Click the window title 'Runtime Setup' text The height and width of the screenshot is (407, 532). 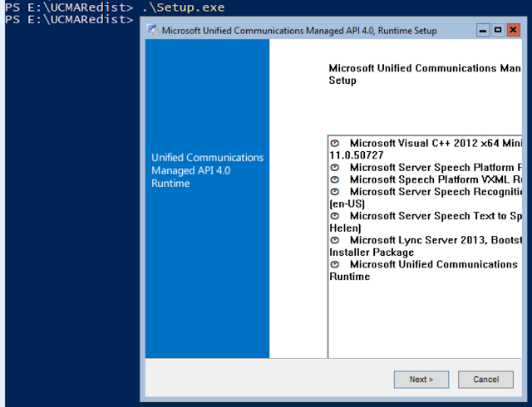pyautogui.click(x=407, y=31)
